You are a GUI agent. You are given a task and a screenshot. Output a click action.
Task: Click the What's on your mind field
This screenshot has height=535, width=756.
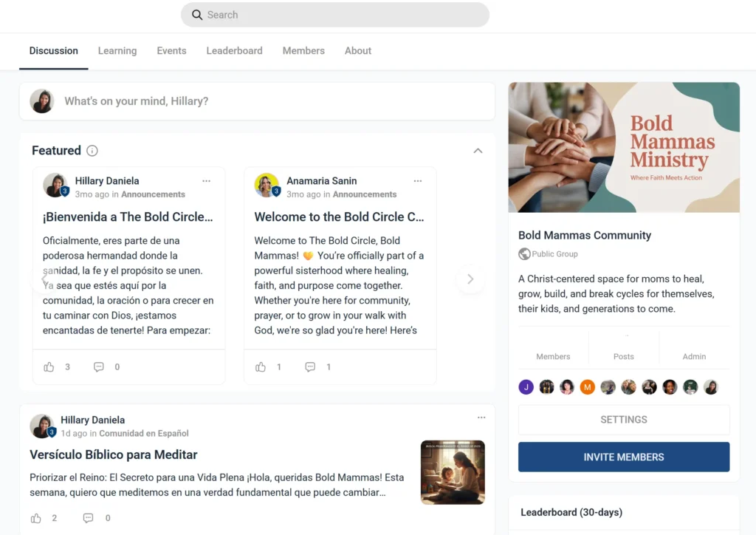[x=273, y=101]
